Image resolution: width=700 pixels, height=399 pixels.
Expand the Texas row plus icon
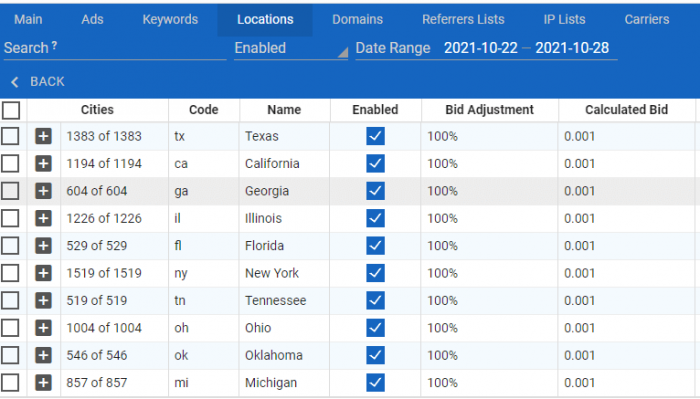click(x=43, y=136)
